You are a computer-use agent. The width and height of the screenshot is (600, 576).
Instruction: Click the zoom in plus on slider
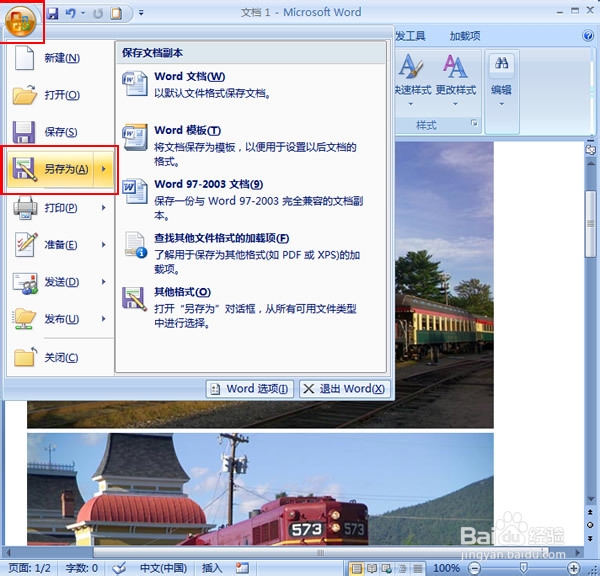(573, 568)
